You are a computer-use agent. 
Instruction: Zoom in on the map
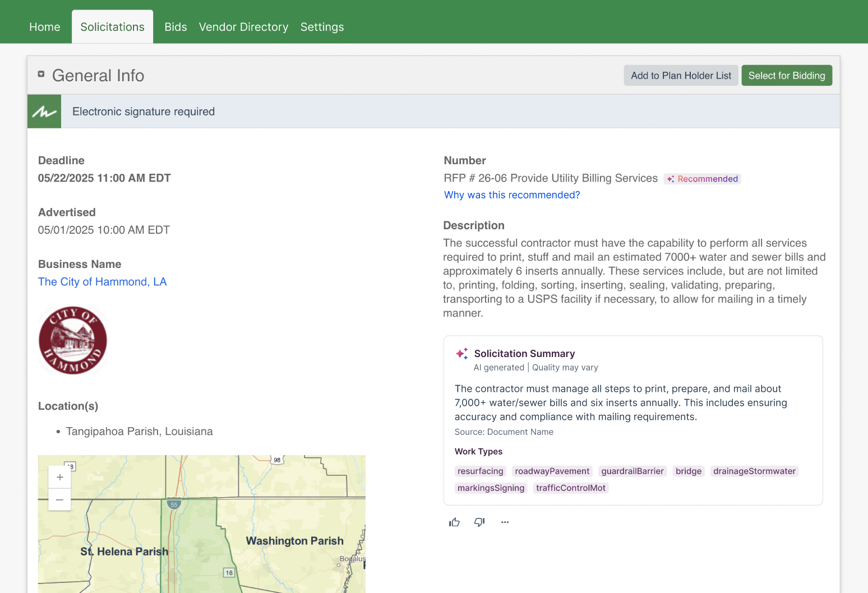59,477
